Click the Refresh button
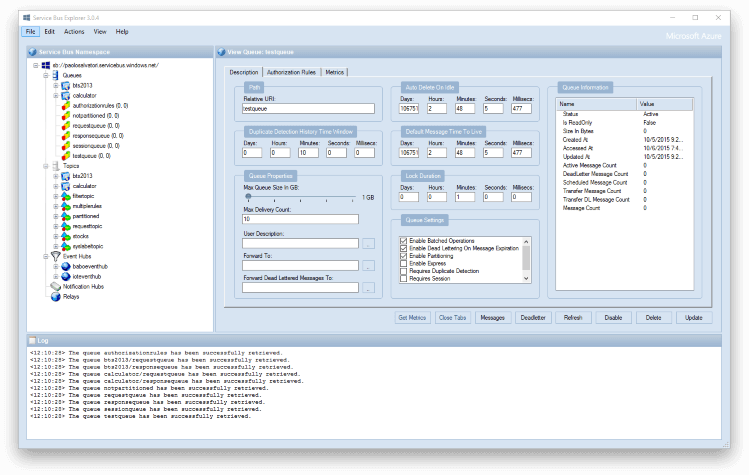Viewport: 749px width, 475px height. click(573, 318)
